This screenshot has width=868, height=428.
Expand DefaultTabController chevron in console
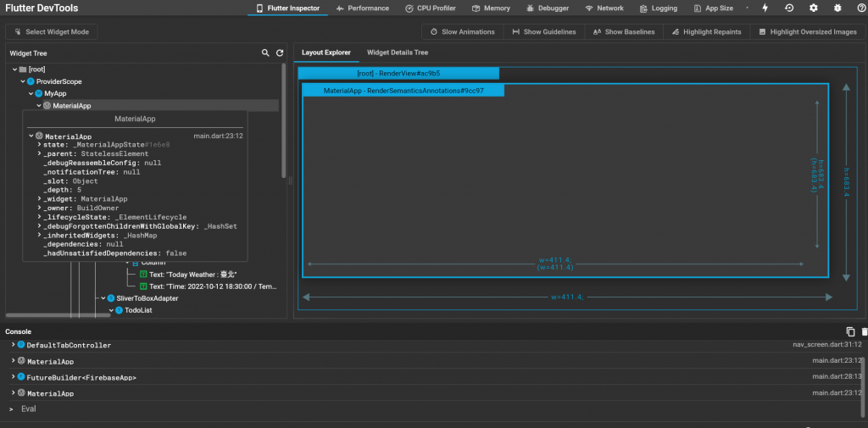click(14, 344)
